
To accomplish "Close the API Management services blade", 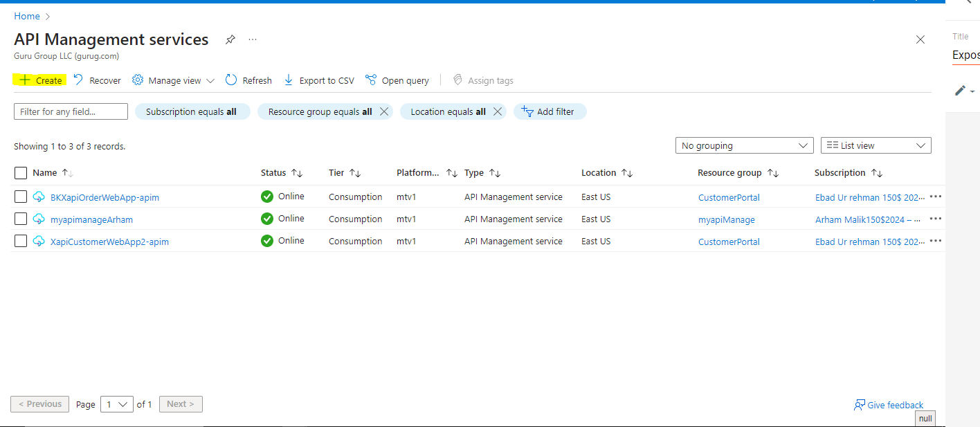I will point(920,40).
